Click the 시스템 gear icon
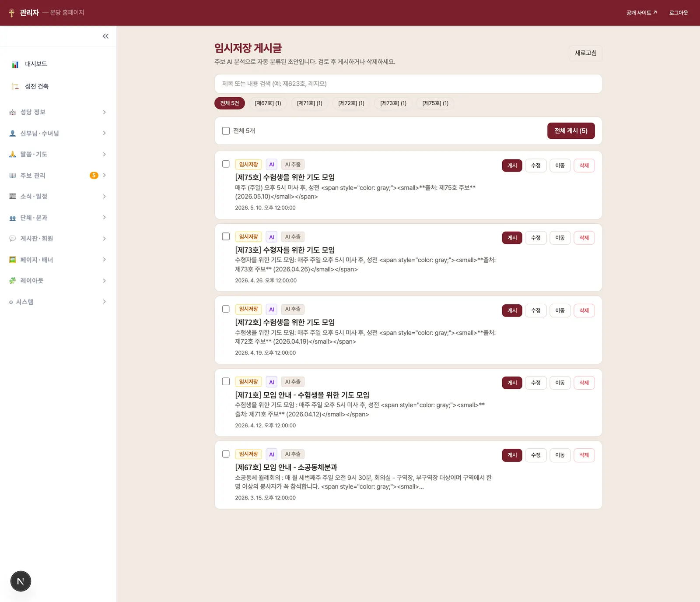700x602 pixels. coord(11,302)
